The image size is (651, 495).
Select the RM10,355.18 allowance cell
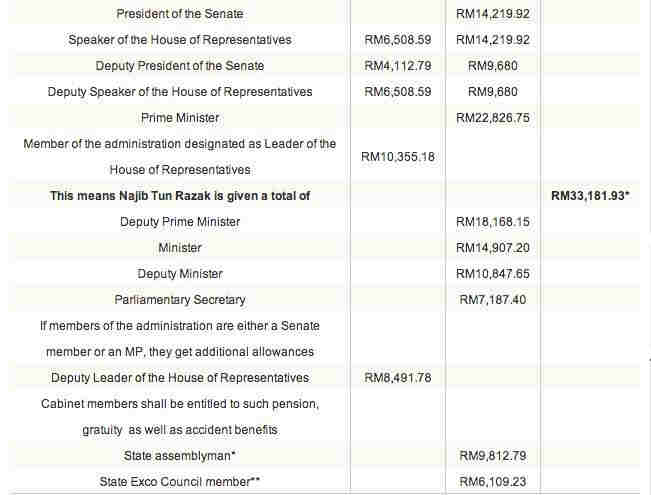pos(398,157)
